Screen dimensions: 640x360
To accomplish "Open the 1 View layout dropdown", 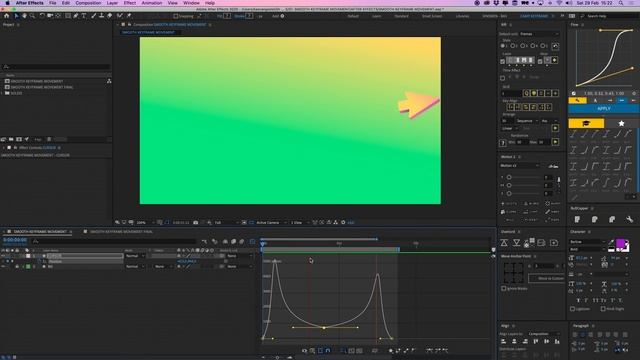I will click(x=299, y=222).
